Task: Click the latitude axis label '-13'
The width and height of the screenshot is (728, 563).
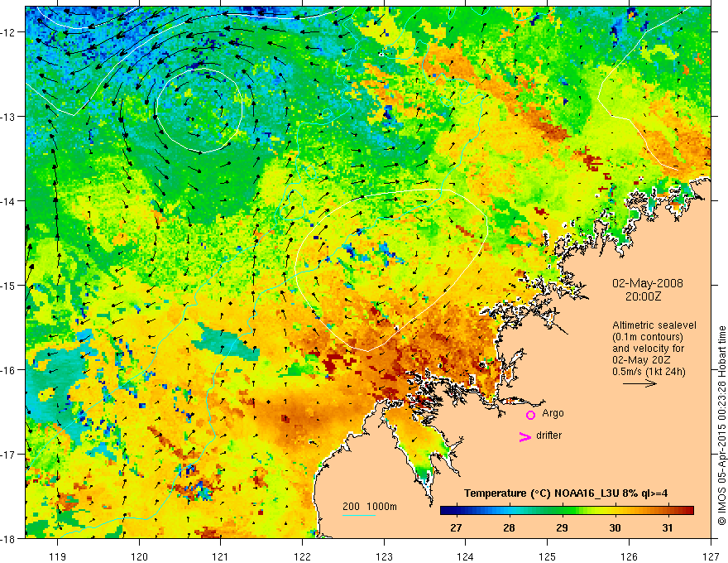Action: (x=9, y=117)
